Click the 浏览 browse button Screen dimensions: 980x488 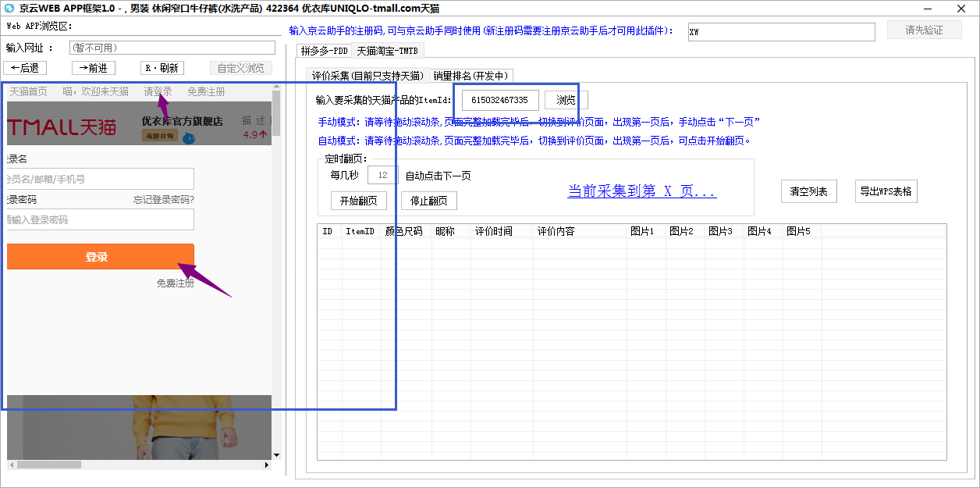click(x=566, y=100)
